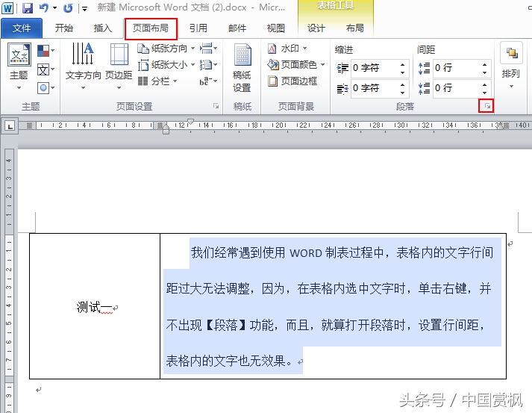The height and width of the screenshot is (413, 532).
Task: Click the 页边距 (Margins) button
Action: coord(119,66)
